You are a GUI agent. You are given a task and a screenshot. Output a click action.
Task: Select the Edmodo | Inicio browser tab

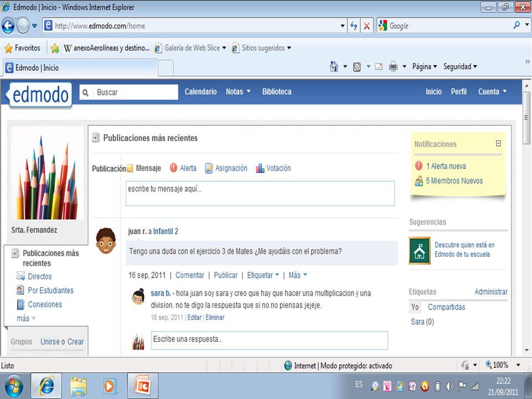(81, 68)
